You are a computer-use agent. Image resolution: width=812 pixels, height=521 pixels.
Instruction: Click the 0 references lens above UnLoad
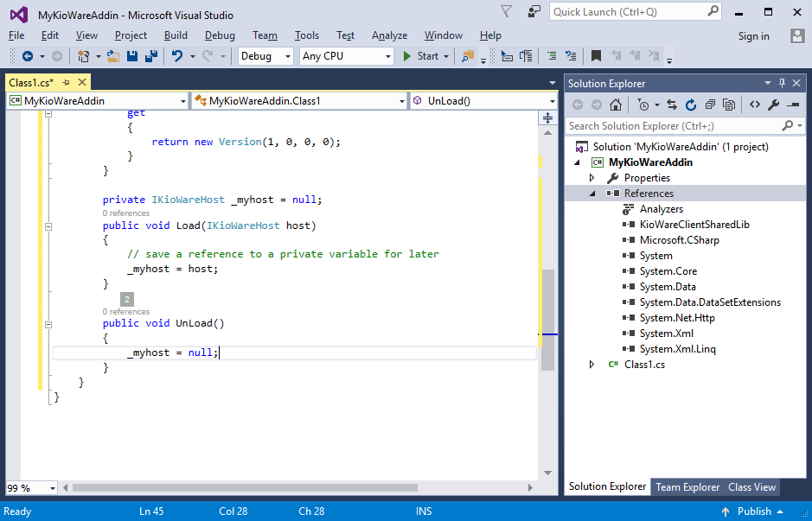[126, 311]
